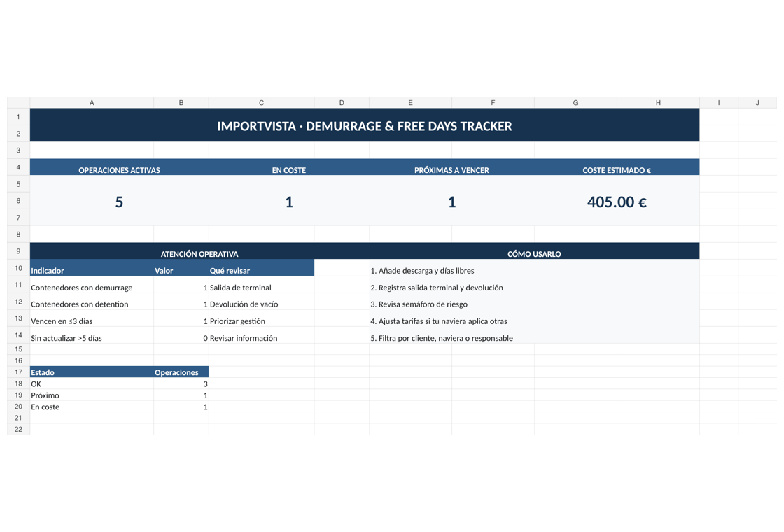784x532 pixels.
Task: Select the large 1 under EN COSTE
Action: (289, 202)
